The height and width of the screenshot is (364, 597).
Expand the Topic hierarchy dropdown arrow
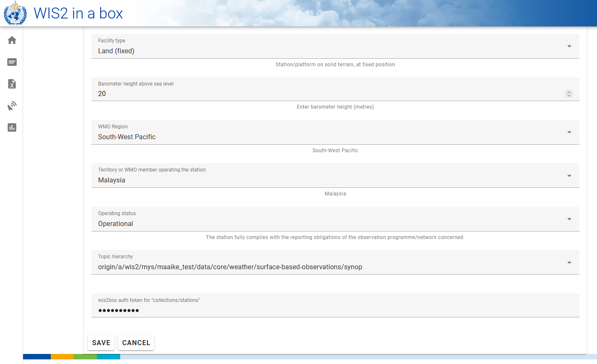click(569, 263)
